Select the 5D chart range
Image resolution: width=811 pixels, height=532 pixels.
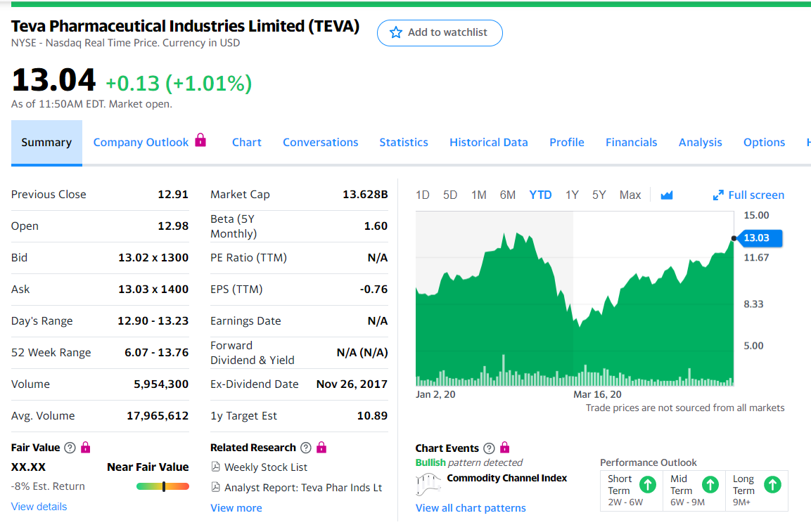pos(450,195)
